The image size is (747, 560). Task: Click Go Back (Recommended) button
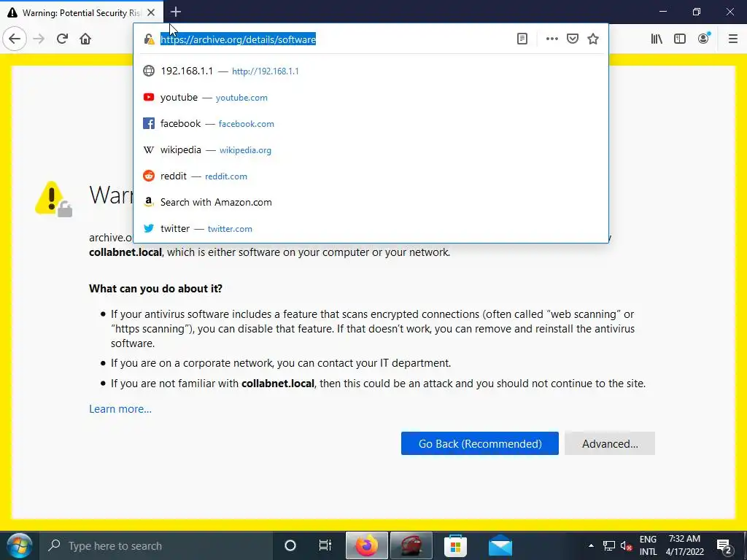tap(480, 443)
